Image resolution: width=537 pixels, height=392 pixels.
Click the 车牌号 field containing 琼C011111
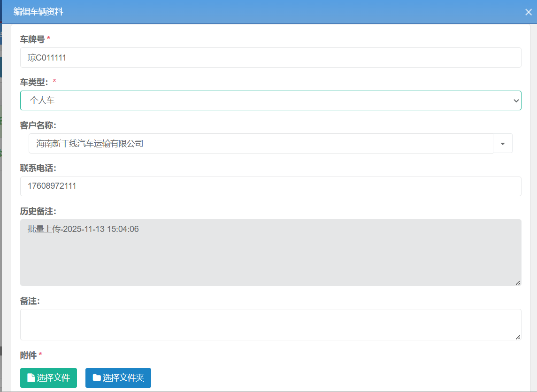tap(270, 58)
